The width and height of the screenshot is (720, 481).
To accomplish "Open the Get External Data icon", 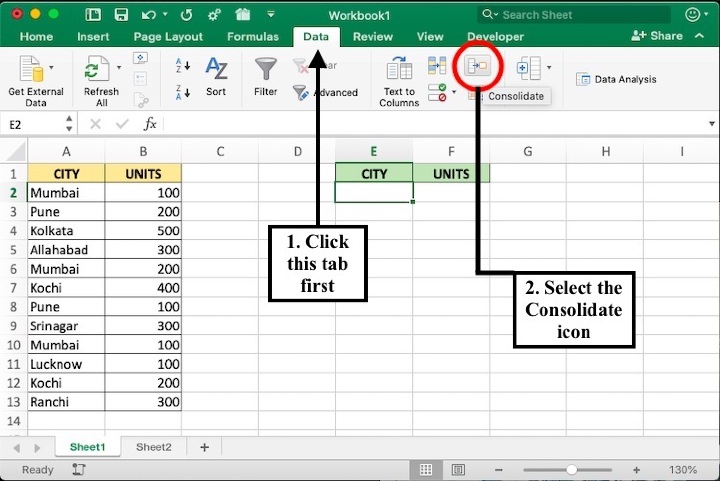I will 32,69.
